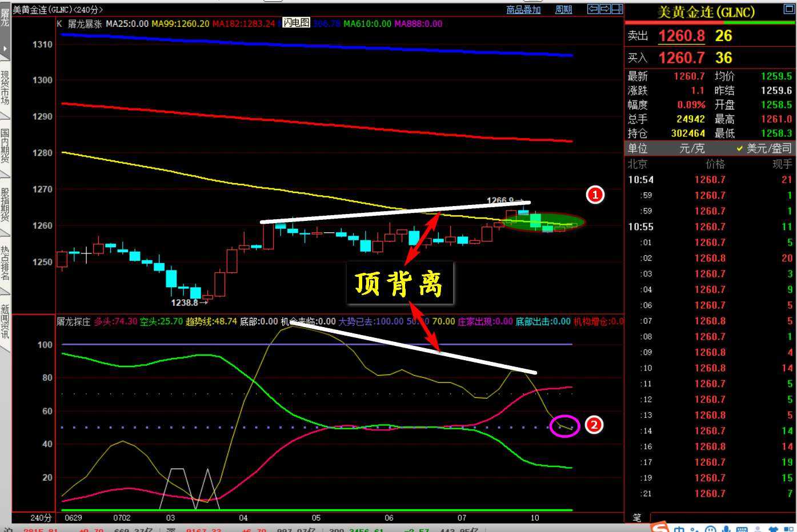Viewport: 797px width, 532px height.
Task: Click the 北京 time column header
Action: (x=638, y=164)
